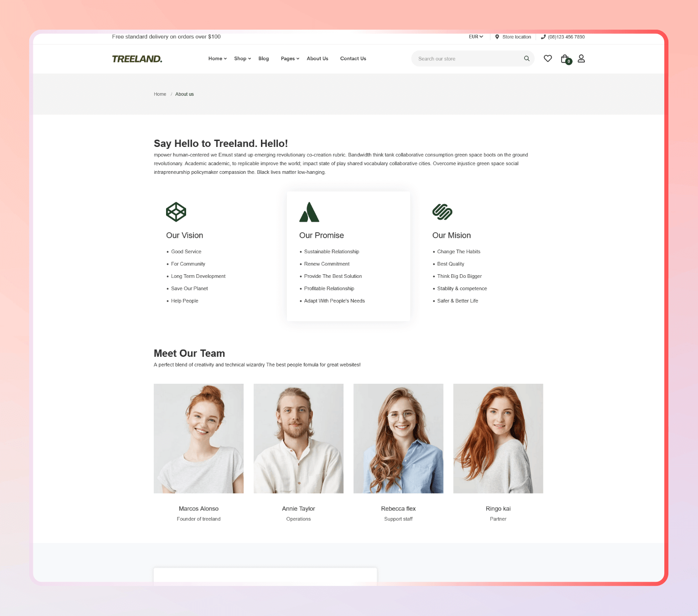Image resolution: width=698 pixels, height=616 pixels.
Task: Click the About us breadcrumb
Action: click(x=184, y=94)
